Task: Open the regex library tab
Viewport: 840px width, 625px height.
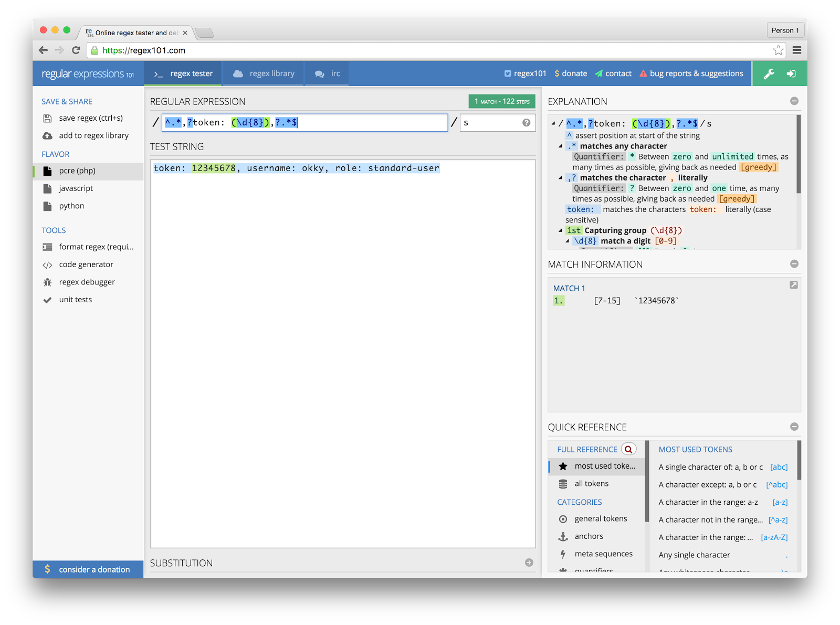Action: coord(264,73)
